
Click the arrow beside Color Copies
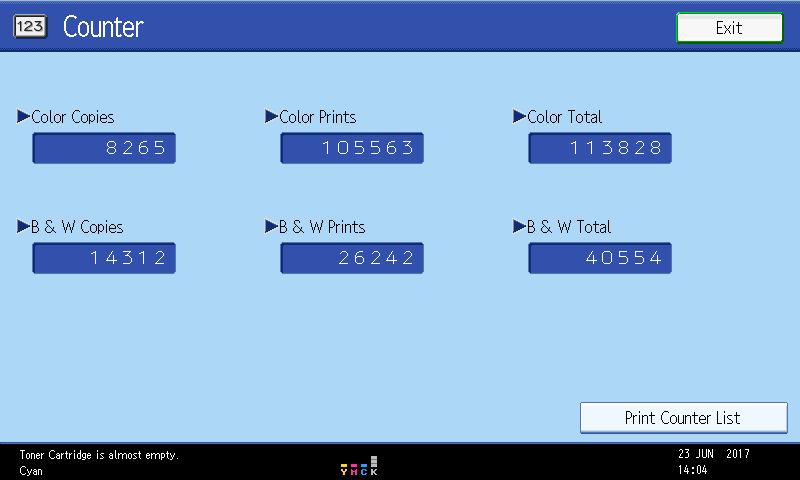(x=24, y=117)
